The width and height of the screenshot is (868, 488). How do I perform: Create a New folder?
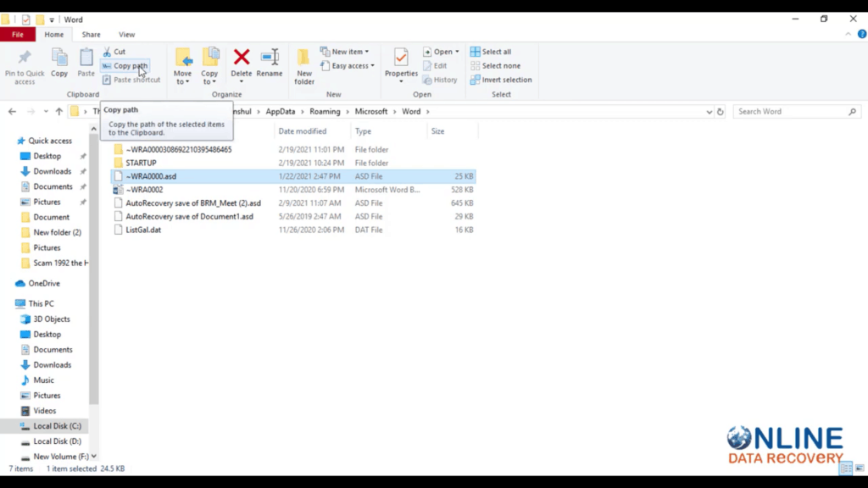pos(304,66)
